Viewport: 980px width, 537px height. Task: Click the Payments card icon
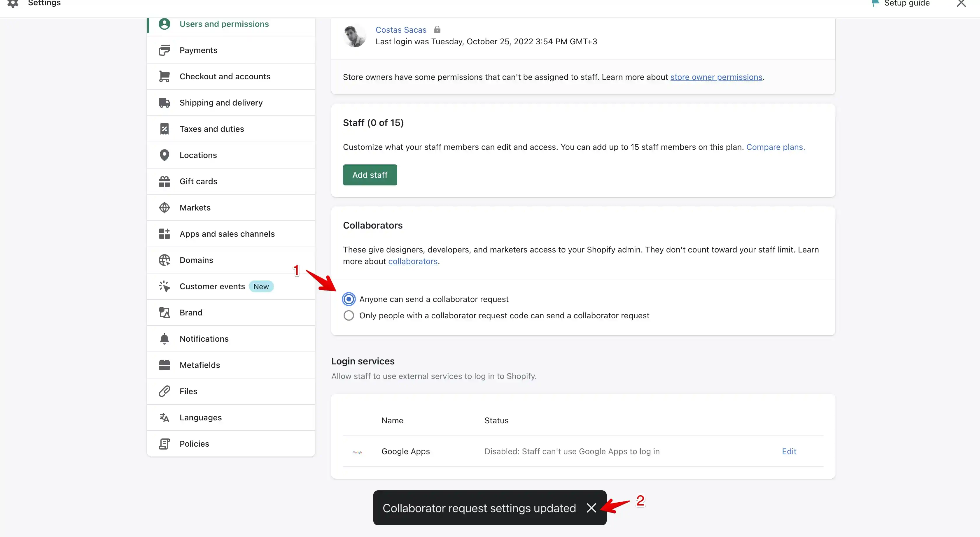tap(164, 50)
